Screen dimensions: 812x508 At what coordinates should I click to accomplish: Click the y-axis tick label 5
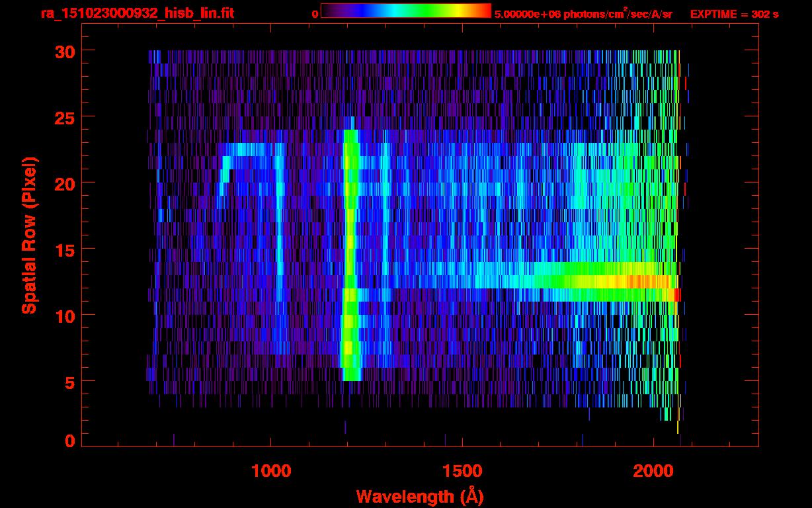[x=70, y=382]
